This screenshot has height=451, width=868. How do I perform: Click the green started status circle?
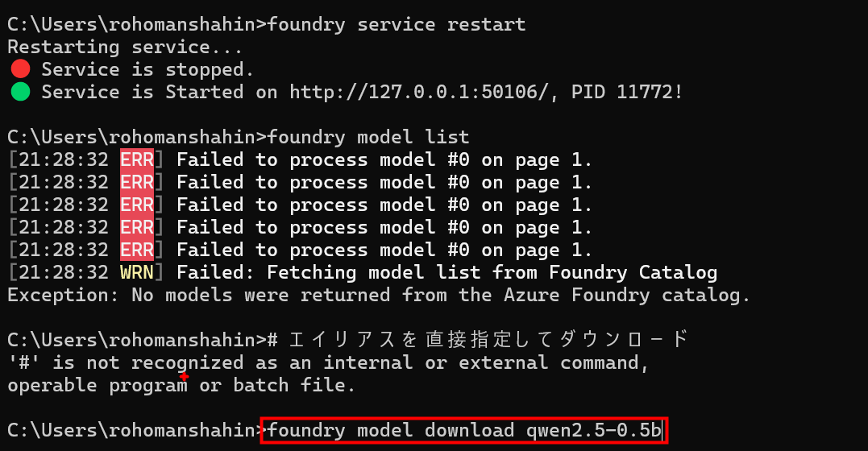[x=20, y=91]
